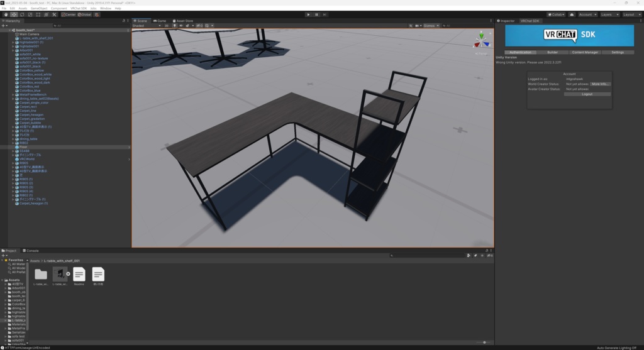The height and width of the screenshot is (350, 644).
Task: Open Scene view panel options menu
Action: pos(491,21)
